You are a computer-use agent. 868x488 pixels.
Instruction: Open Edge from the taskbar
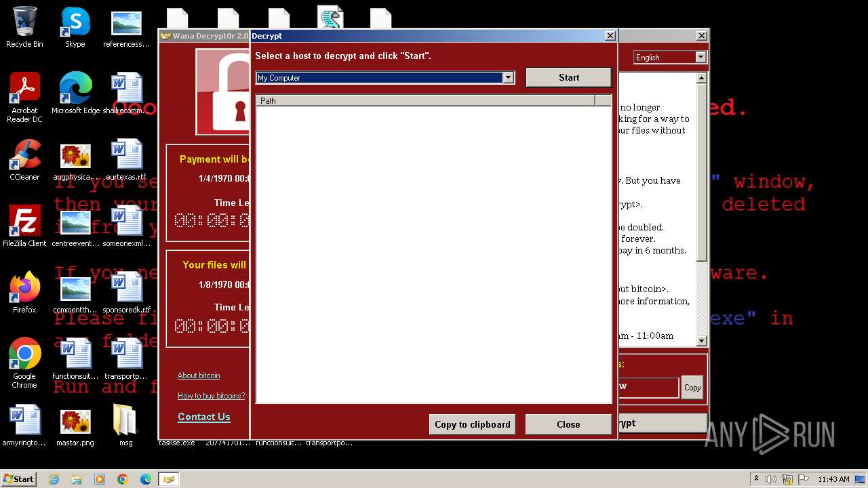point(146,479)
